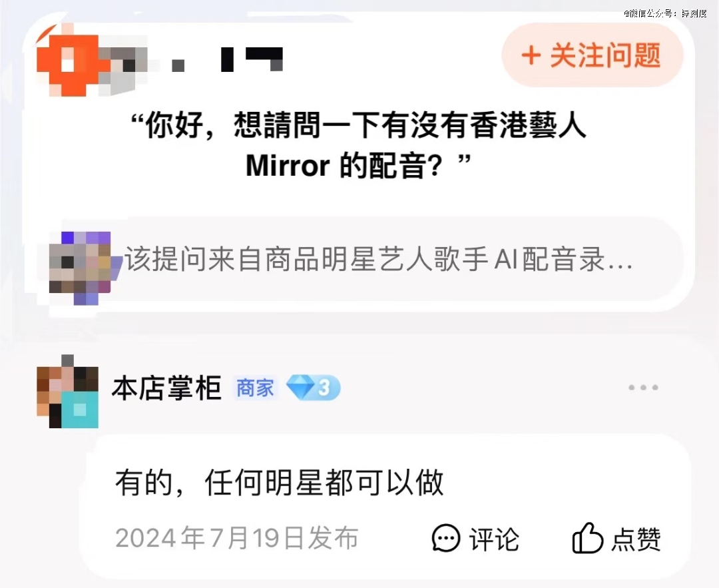This screenshot has height=588, width=719.
Task: Click the seller answer card background
Action: click(385, 507)
